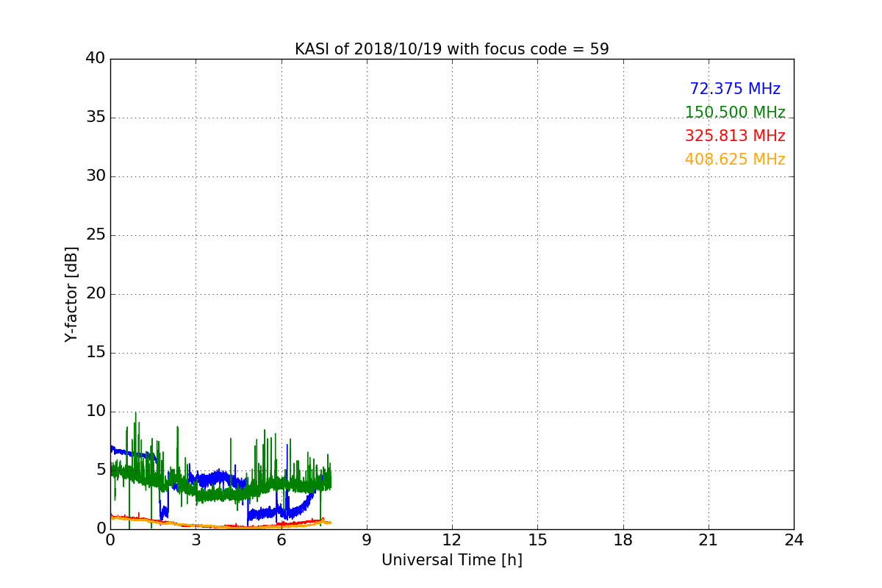Select the orange 408.625 MHz legend label
This screenshot has height=588, width=882.
click(735, 159)
